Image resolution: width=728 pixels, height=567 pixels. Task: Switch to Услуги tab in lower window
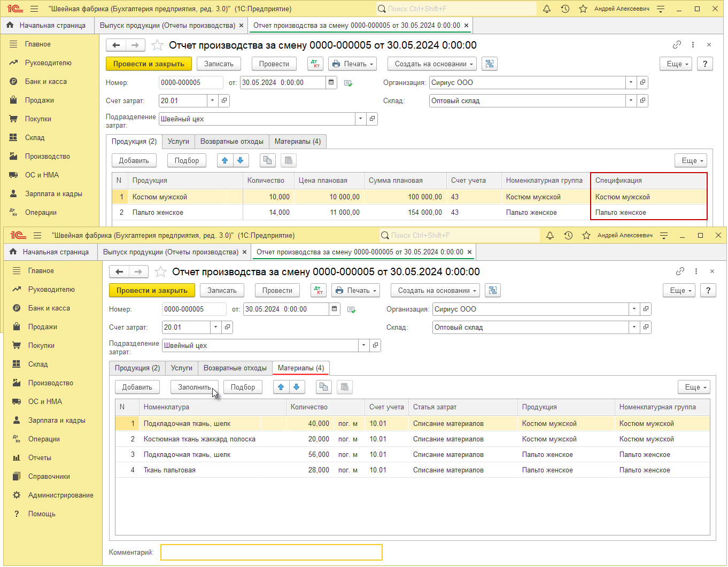(x=182, y=368)
